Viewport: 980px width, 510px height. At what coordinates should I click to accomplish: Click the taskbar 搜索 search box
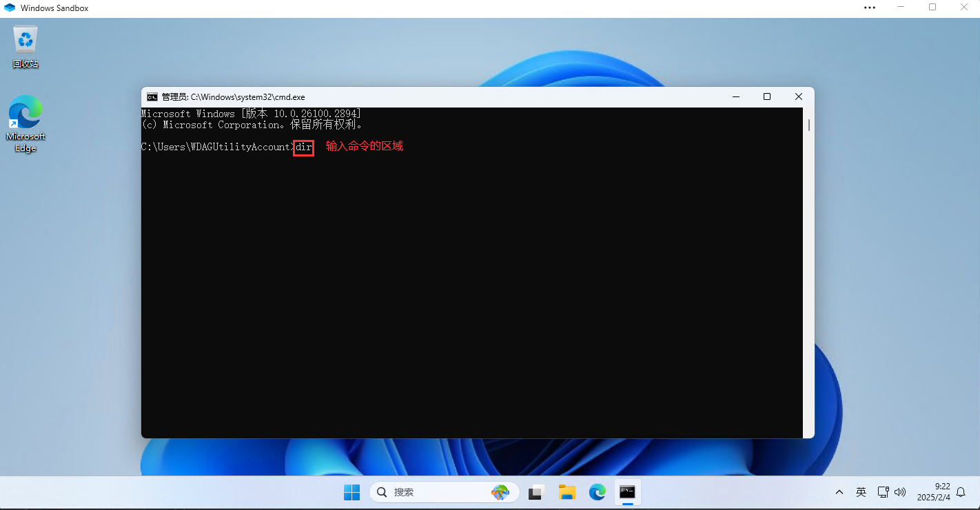click(x=434, y=492)
